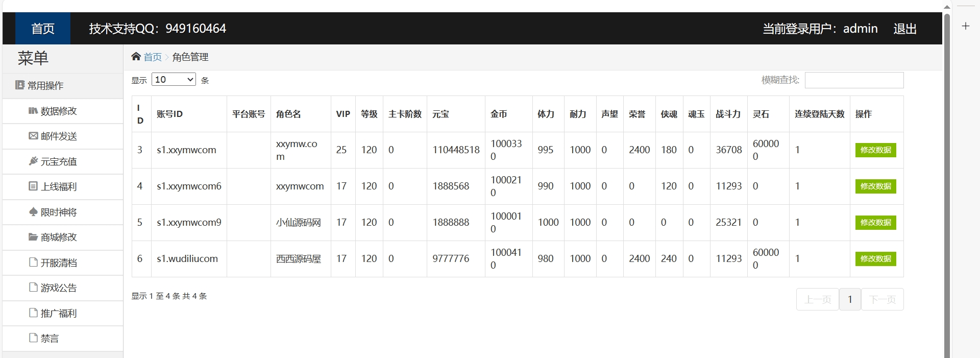The height and width of the screenshot is (358, 980).
Task: Click the 上一页 pagination button
Action: pyautogui.click(x=818, y=299)
